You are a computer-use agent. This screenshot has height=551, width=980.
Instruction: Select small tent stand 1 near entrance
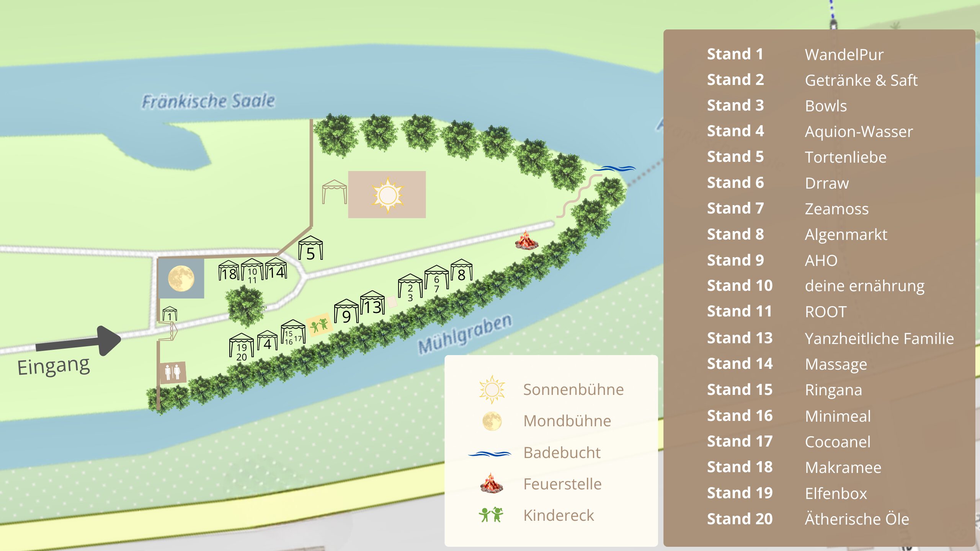pos(170,314)
